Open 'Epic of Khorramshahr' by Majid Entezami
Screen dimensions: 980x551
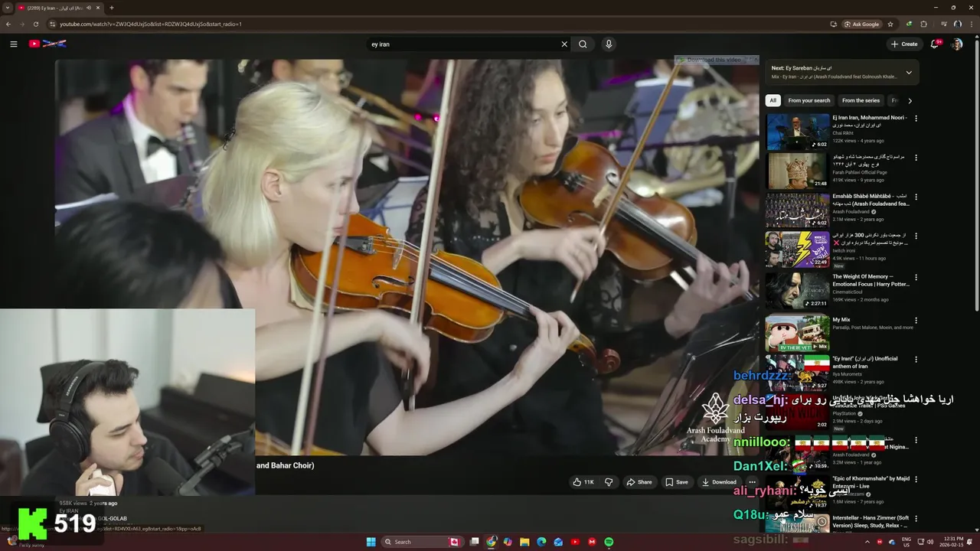(x=871, y=482)
